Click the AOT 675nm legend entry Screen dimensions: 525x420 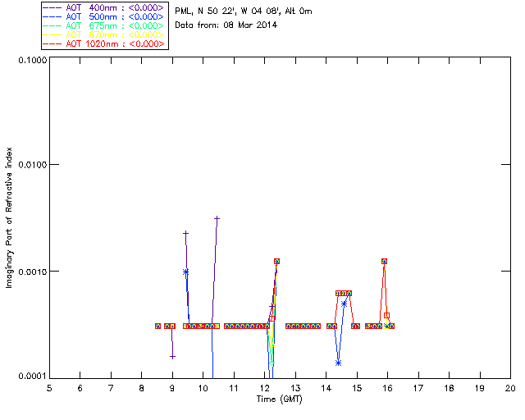pos(104,25)
